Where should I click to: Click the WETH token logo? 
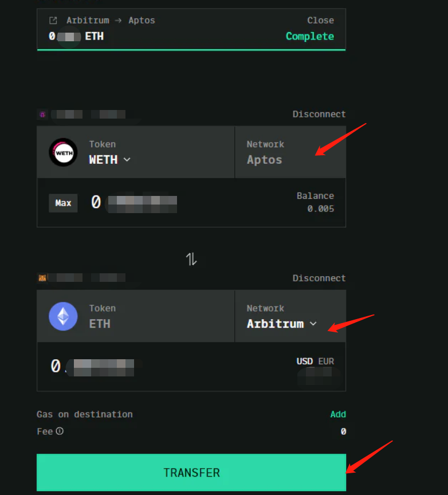click(63, 152)
